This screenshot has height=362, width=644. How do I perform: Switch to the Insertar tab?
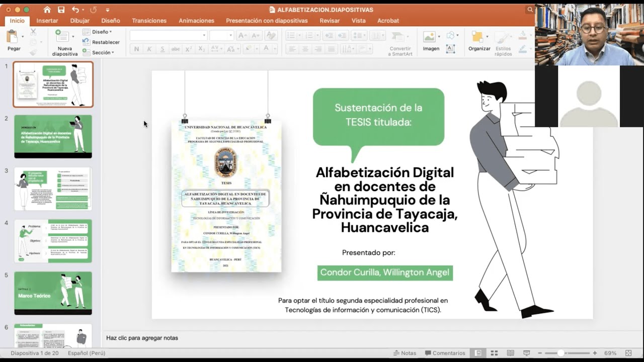(47, 21)
